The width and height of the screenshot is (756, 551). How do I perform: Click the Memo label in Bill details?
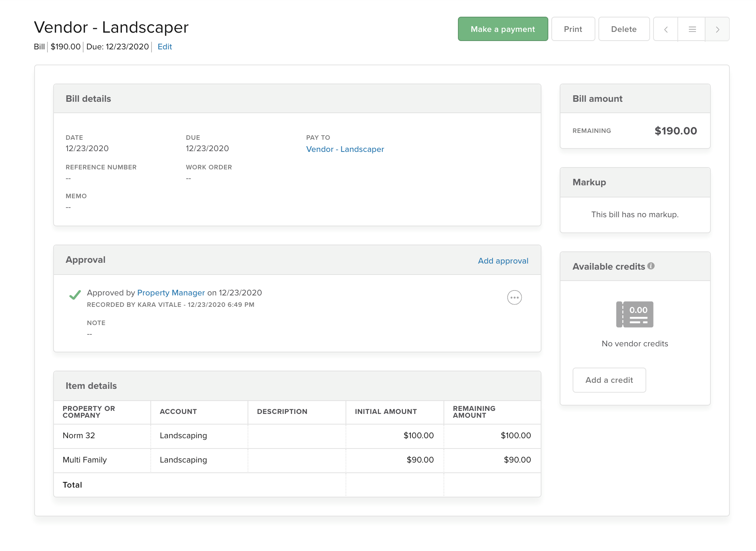click(x=76, y=196)
